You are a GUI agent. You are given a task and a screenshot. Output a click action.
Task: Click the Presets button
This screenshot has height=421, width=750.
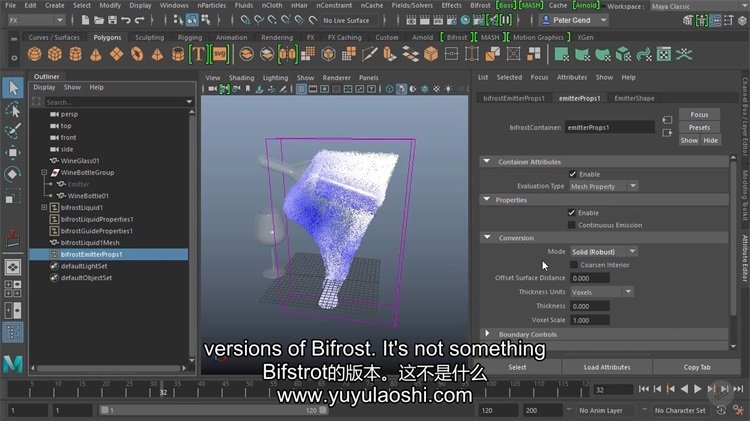pos(699,127)
